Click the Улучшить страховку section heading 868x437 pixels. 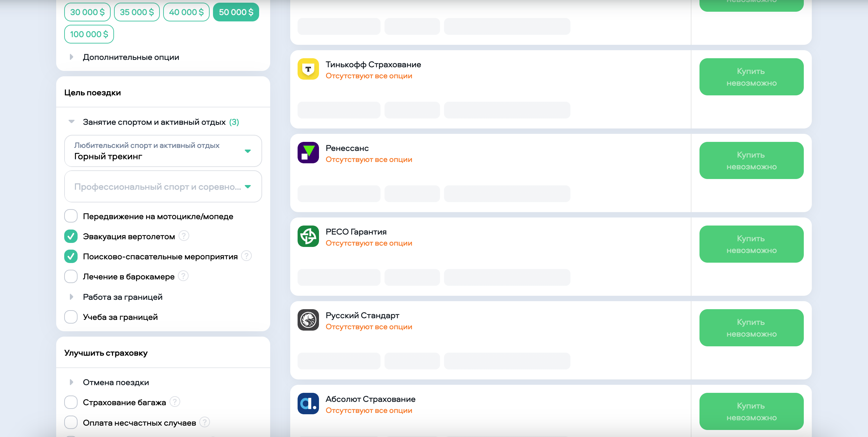[x=106, y=353]
